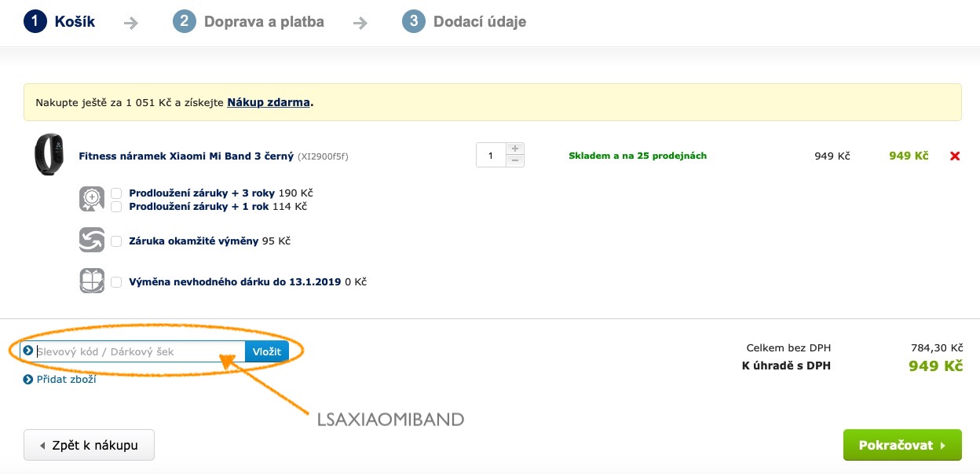980x474 pixels.
Task: Open the Doprava a platba step
Action: pyautogui.click(x=264, y=22)
